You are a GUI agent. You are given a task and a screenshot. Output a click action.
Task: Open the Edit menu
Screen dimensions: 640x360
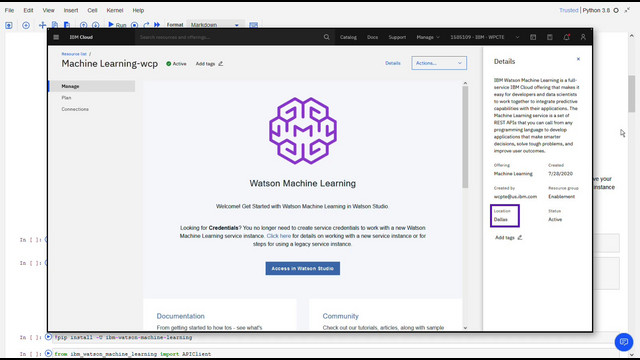(x=28, y=10)
